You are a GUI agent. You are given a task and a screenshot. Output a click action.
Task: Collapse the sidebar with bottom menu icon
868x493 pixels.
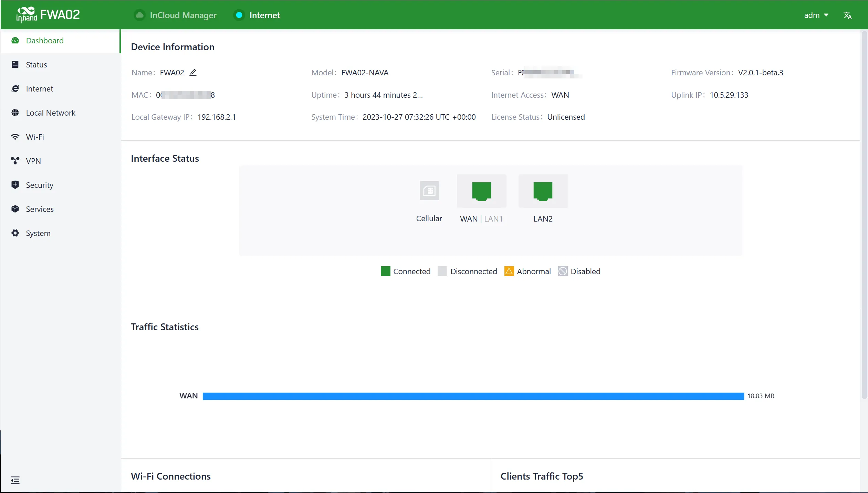(15, 480)
